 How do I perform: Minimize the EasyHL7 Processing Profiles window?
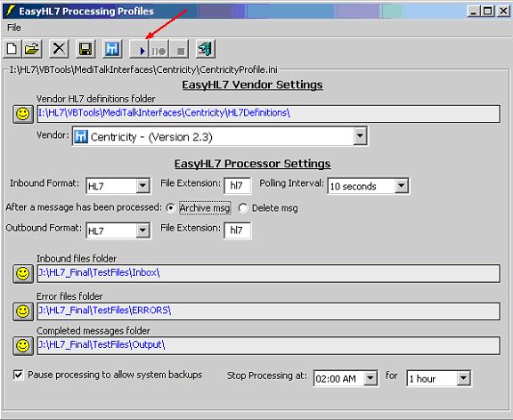coord(474,11)
